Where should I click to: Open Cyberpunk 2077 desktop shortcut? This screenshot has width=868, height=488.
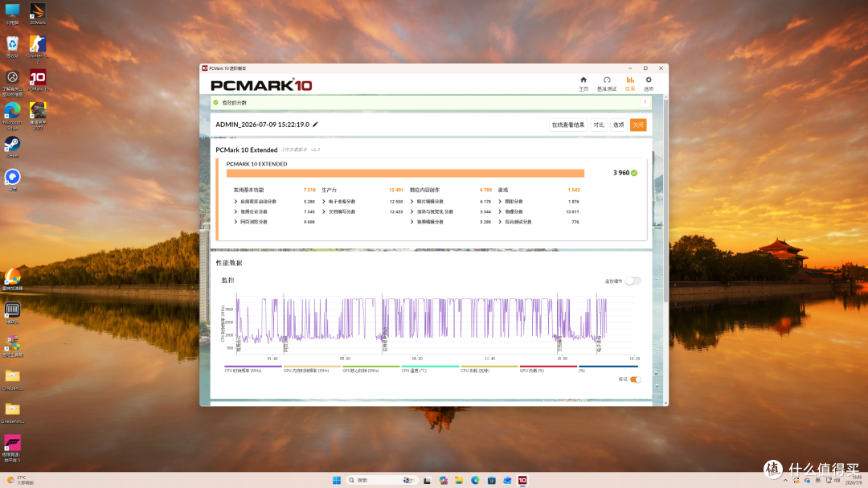38,116
